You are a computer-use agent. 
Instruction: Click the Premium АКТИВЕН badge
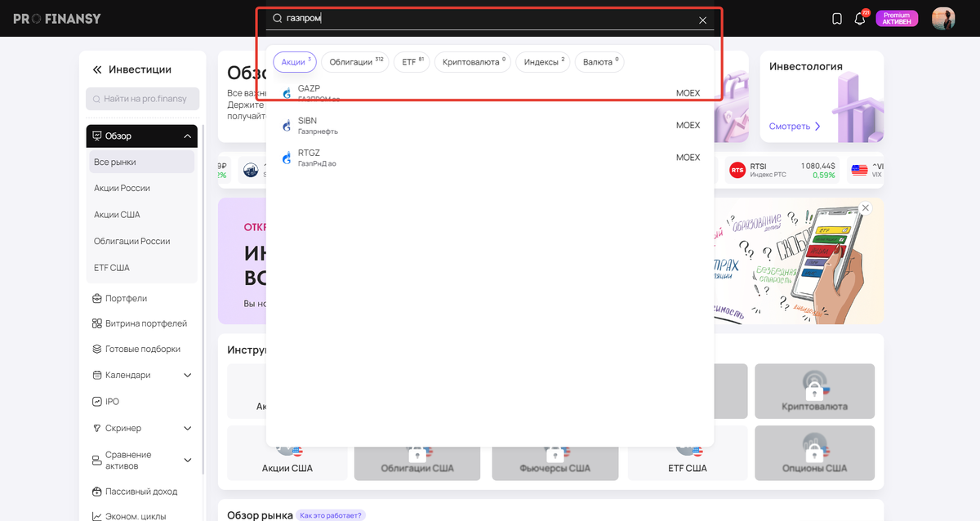[x=897, y=19]
